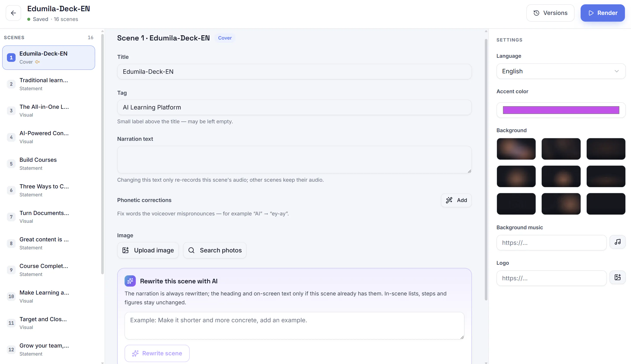This screenshot has height=364, width=631.
Task: Select scene 10 Make Learning a...
Action: pyautogui.click(x=49, y=297)
